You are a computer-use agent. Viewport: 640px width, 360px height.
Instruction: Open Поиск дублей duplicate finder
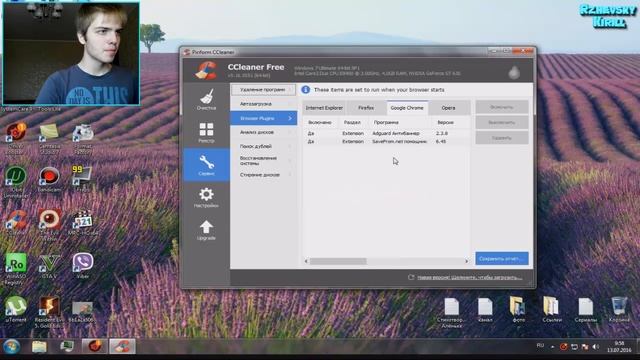pyautogui.click(x=263, y=146)
